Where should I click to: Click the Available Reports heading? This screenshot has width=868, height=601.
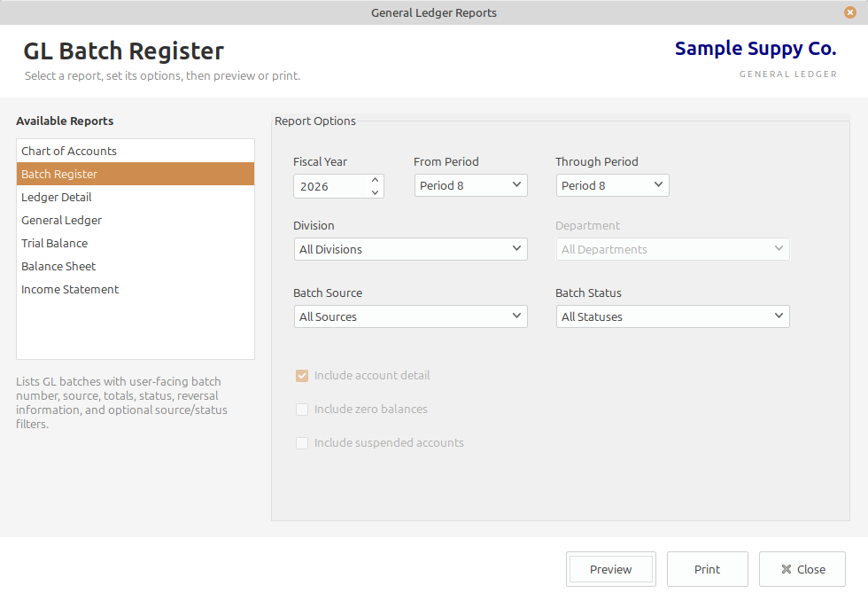(x=65, y=121)
